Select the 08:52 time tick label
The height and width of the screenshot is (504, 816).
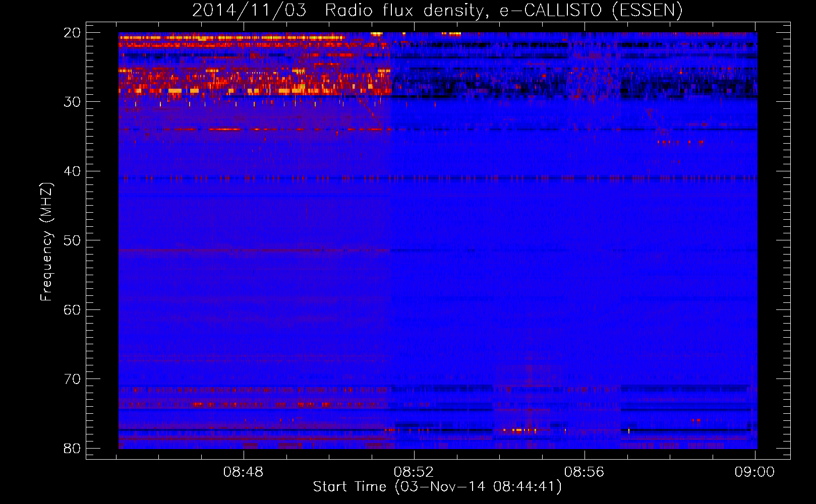pos(414,472)
